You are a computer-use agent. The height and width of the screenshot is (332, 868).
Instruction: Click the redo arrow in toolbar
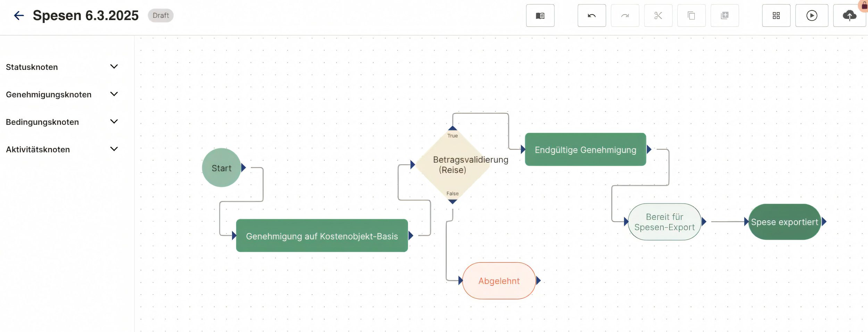tap(625, 16)
